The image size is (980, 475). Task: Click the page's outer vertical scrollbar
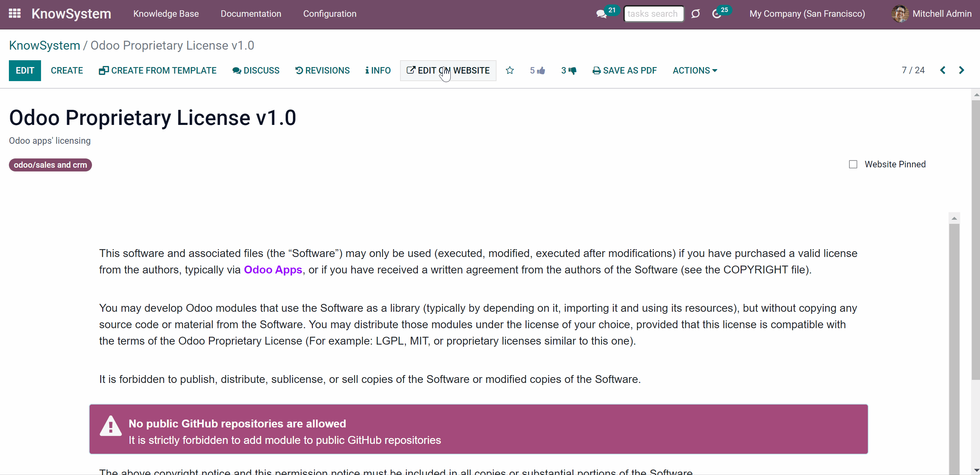click(x=976, y=240)
